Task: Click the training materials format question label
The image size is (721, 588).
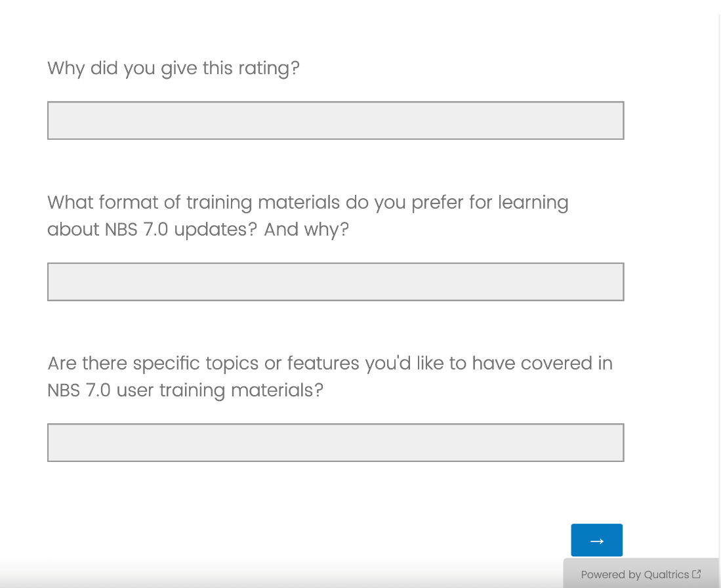Action: 307,202
